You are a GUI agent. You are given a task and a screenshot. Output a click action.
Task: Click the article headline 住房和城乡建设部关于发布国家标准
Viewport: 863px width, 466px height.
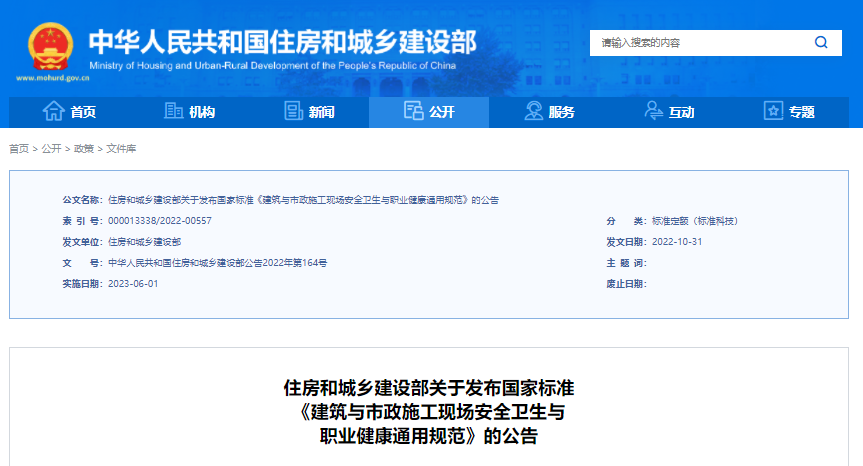(x=429, y=388)
